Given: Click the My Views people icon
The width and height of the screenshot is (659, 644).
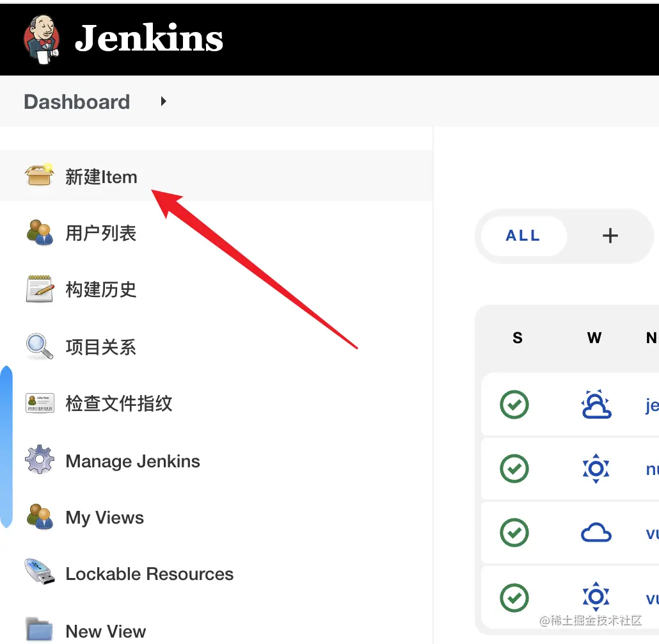Looking at the screenshot, I should click(x=40, y=517).
